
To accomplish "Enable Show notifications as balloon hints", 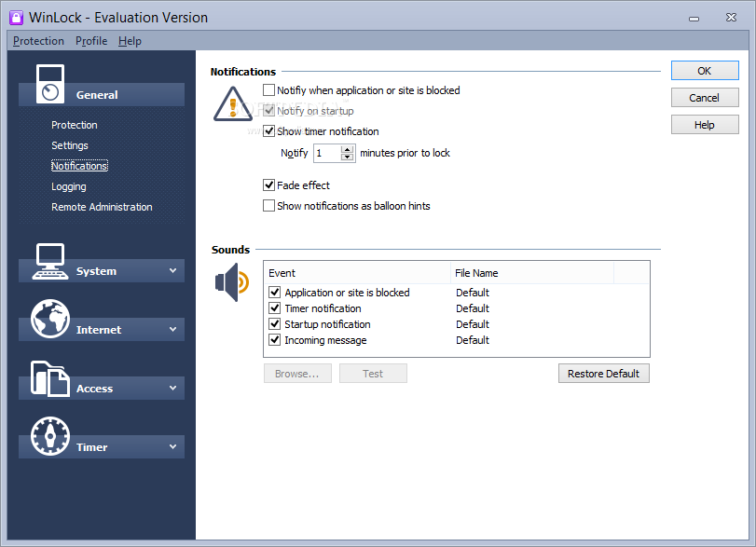I will point(269,206).
